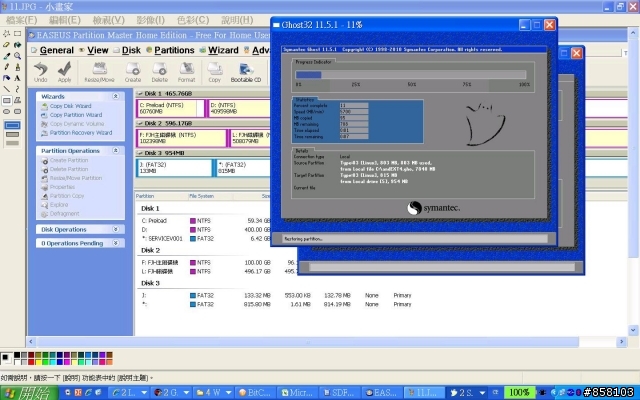Select the Text tool marked A

click(x=18, y=78)
